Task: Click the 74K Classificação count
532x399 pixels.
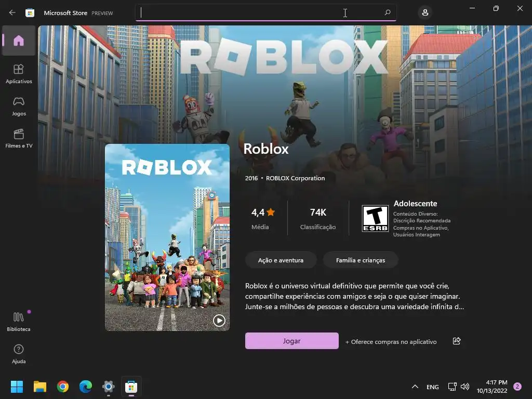Action: [318, 218]
